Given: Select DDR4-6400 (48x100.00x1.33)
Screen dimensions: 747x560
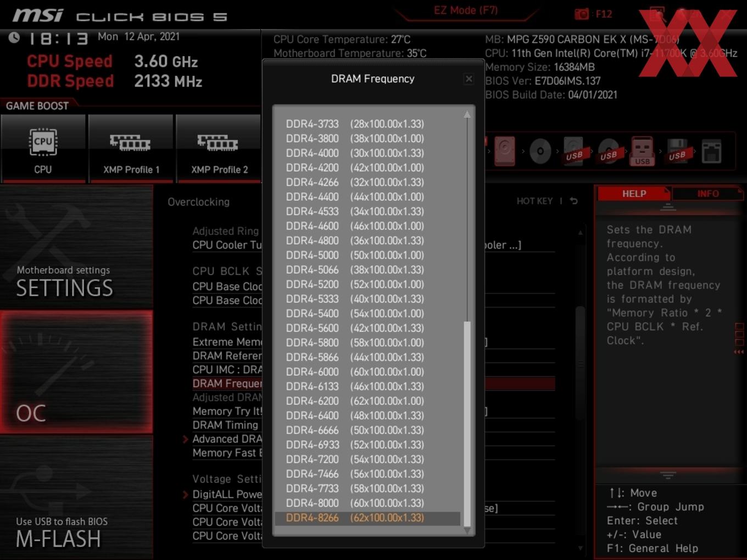Looking at the screenshot, I should 367,416.
